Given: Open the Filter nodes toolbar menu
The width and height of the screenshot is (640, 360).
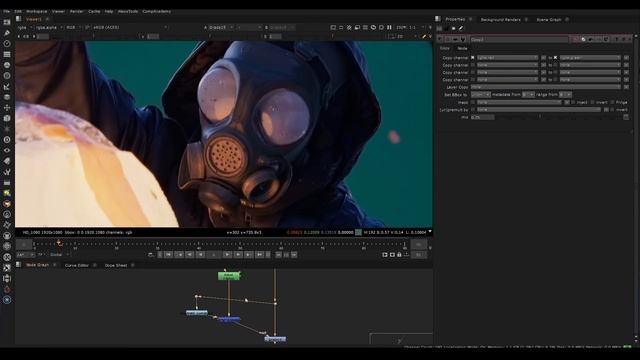Looking at the screenshot, I should coord(7,76).
